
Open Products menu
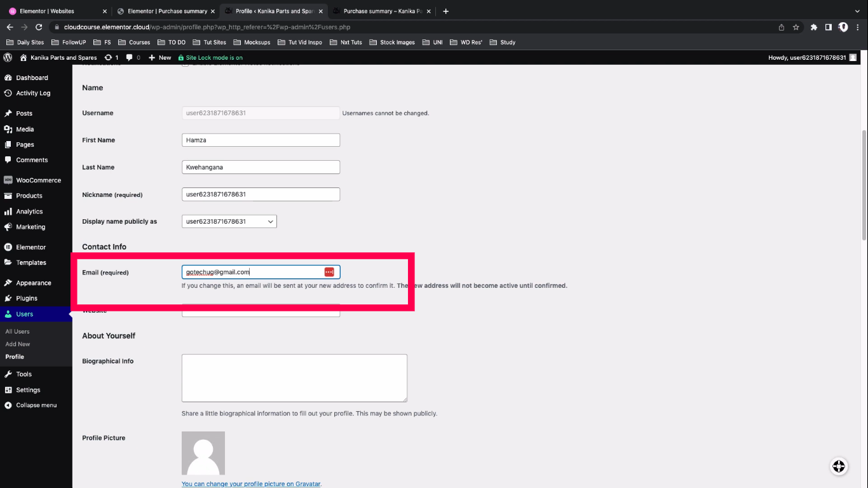point(29,196)
